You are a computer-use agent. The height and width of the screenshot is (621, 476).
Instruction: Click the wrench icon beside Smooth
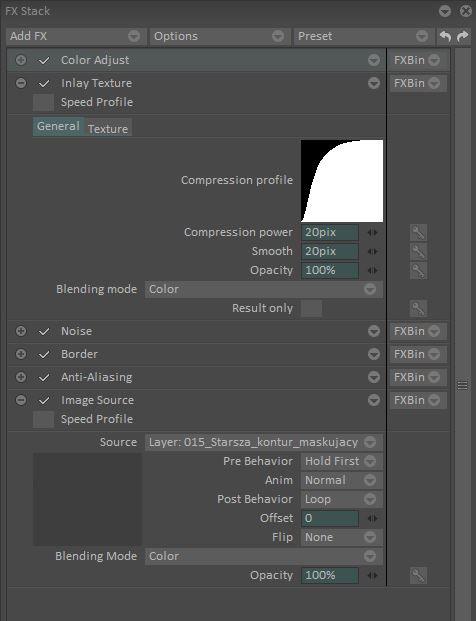[x=419, y=251]
